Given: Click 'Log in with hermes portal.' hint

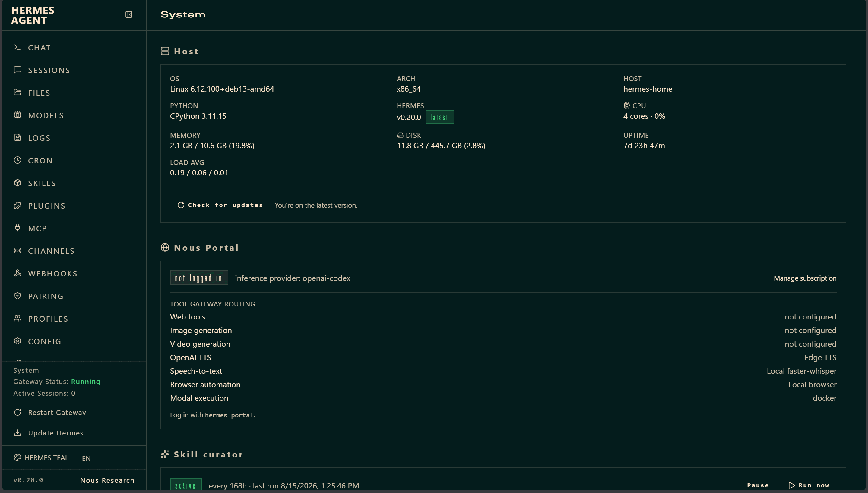Looking at the screenshot, I should [212, 415].
